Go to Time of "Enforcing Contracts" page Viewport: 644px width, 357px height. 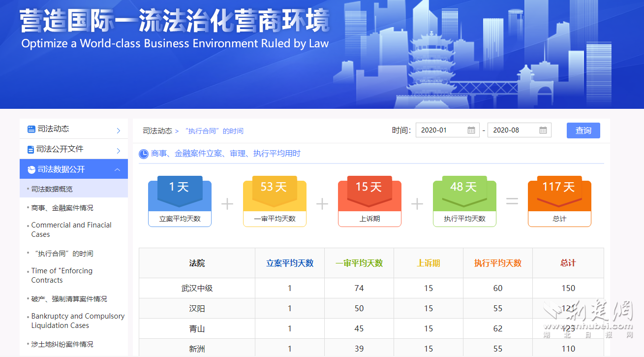coord(61,275)
